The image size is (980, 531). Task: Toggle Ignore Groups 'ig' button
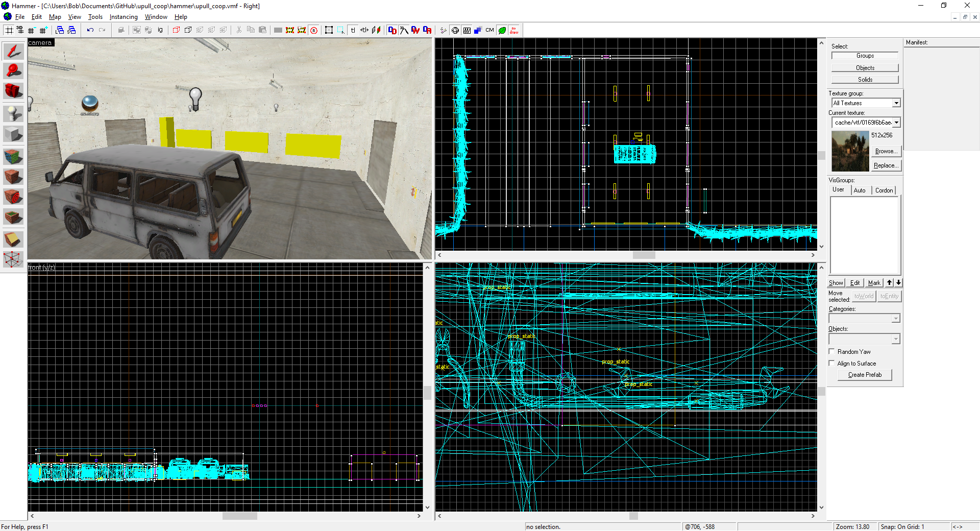[160, 30]
